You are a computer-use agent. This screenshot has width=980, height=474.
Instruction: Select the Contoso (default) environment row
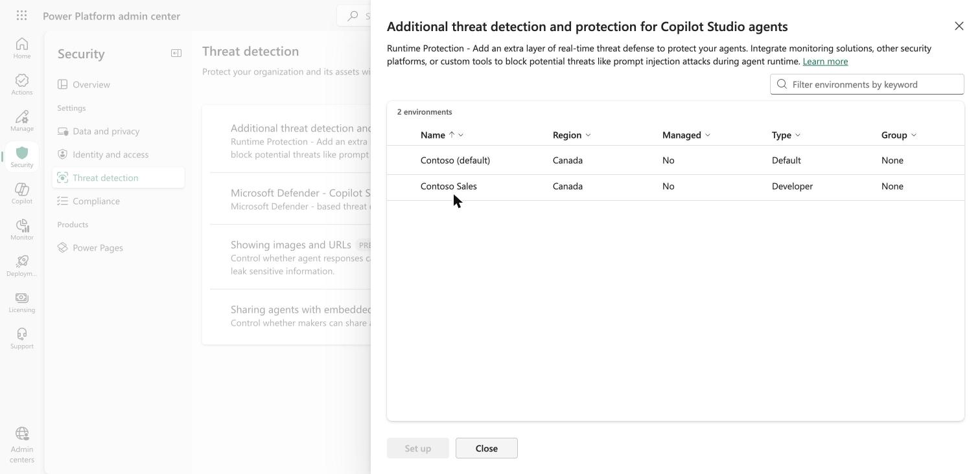[x=675, y=160]
